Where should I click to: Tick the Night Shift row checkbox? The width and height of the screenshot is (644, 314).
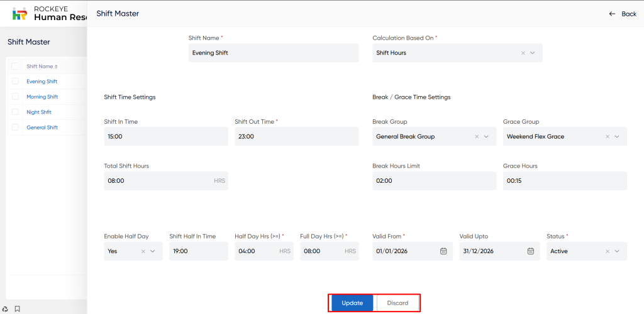tap(15, 112)
